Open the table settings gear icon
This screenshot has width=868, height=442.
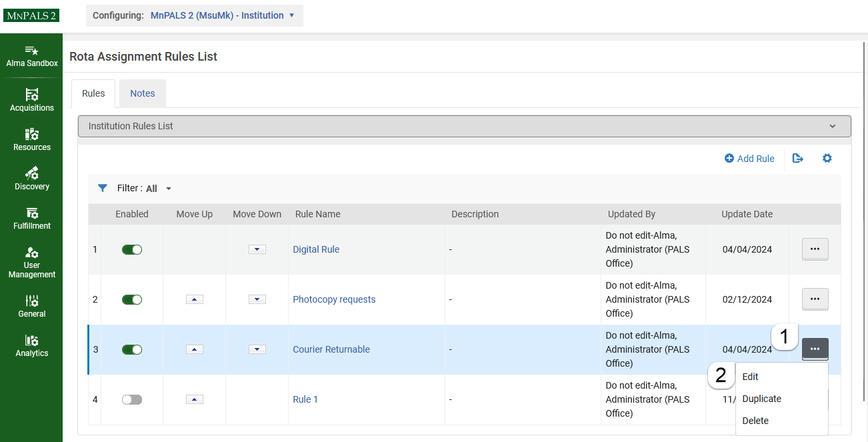(x=827, y=158)
